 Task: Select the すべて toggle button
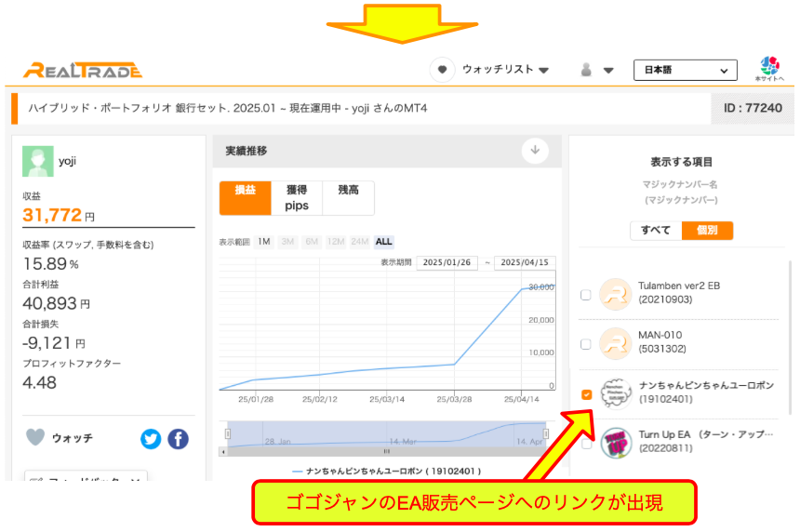click(x=656, y=230)
